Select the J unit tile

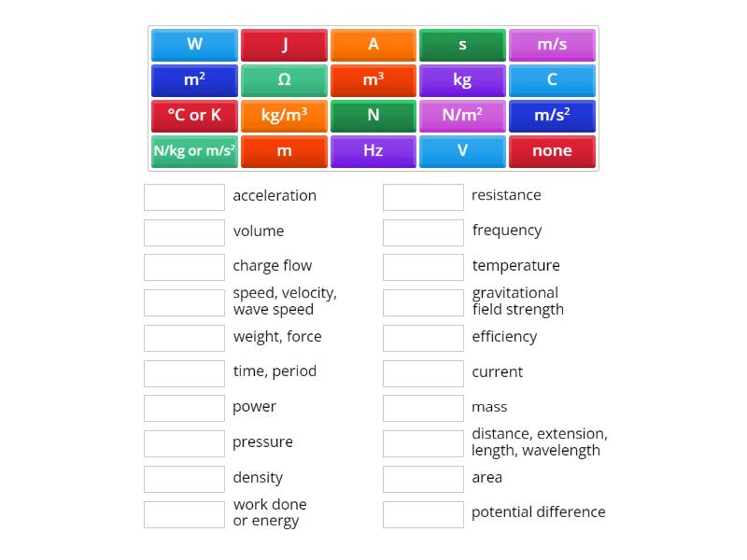point(283,44)
